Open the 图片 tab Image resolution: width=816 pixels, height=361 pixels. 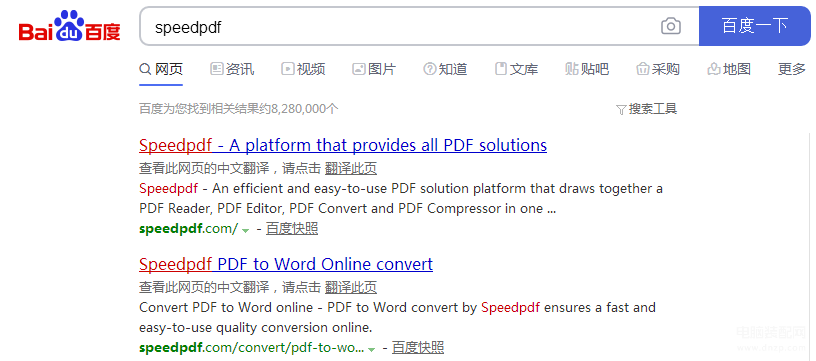coord(374,69)
